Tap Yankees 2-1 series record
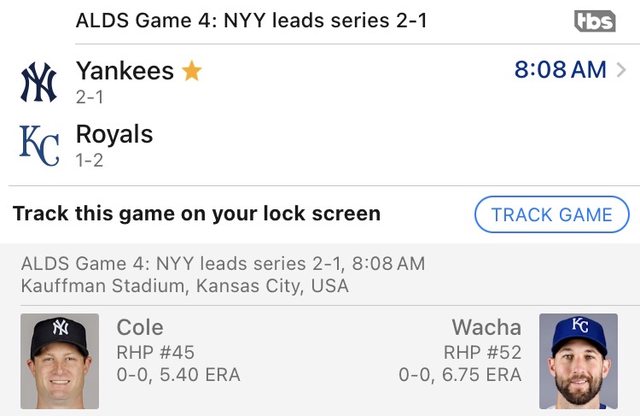640x416 pixels. coord(90,98)
